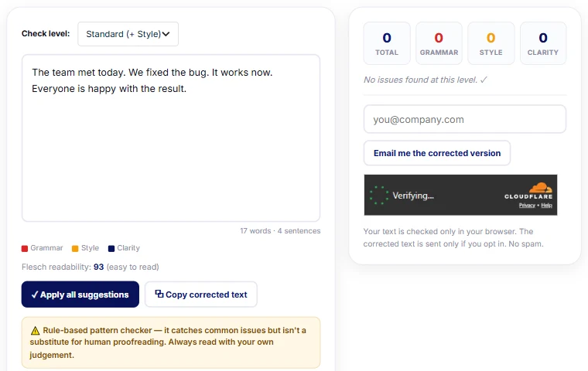
Task: Open the Check level dropdown
Action: 128,34
